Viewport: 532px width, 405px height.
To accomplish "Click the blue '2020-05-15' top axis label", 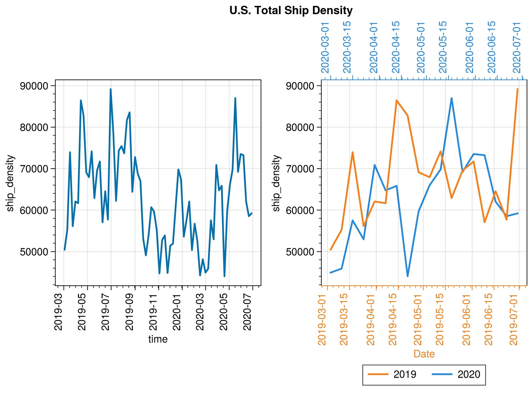I will coord(443,47).
